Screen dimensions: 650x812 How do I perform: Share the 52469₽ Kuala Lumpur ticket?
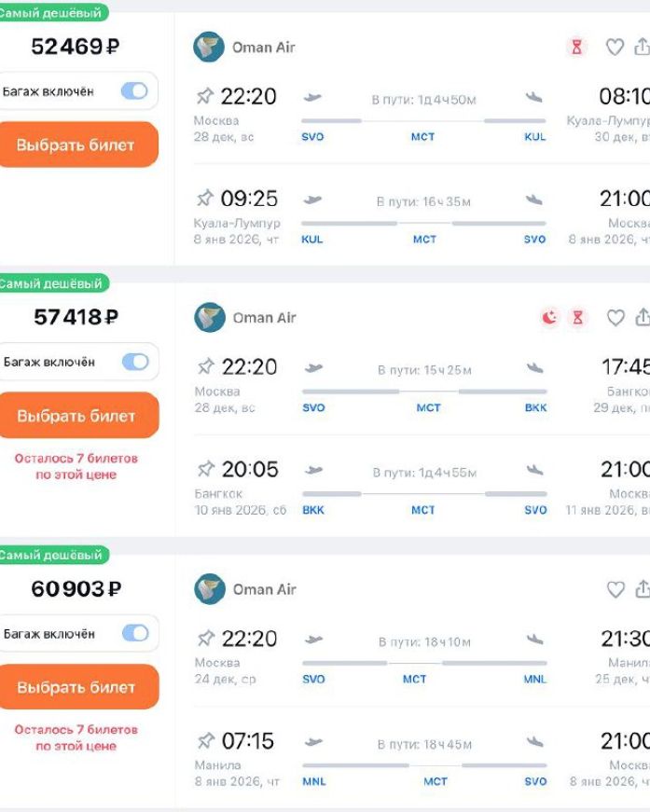642,47
